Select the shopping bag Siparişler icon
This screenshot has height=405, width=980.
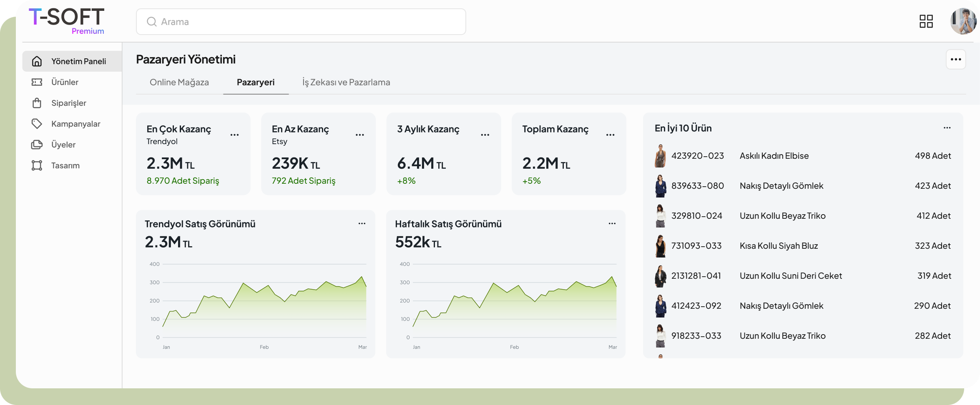pos(37,103)
